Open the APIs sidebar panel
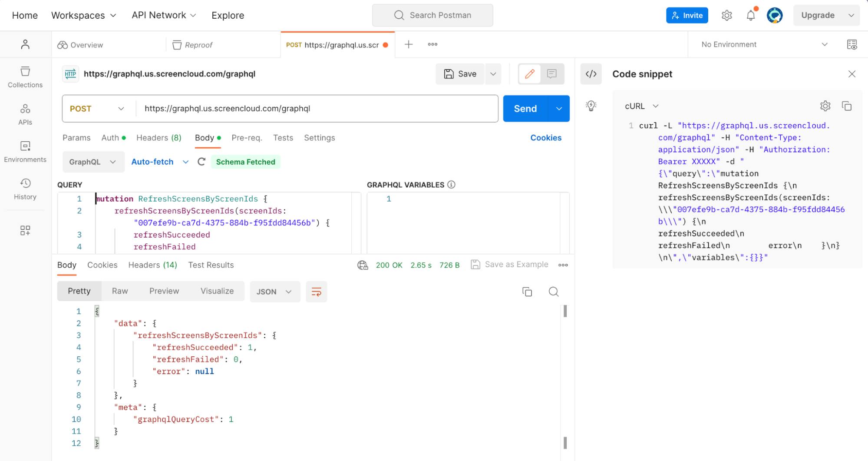This screenshot has height=461, width=868. (x=25, y=115)
